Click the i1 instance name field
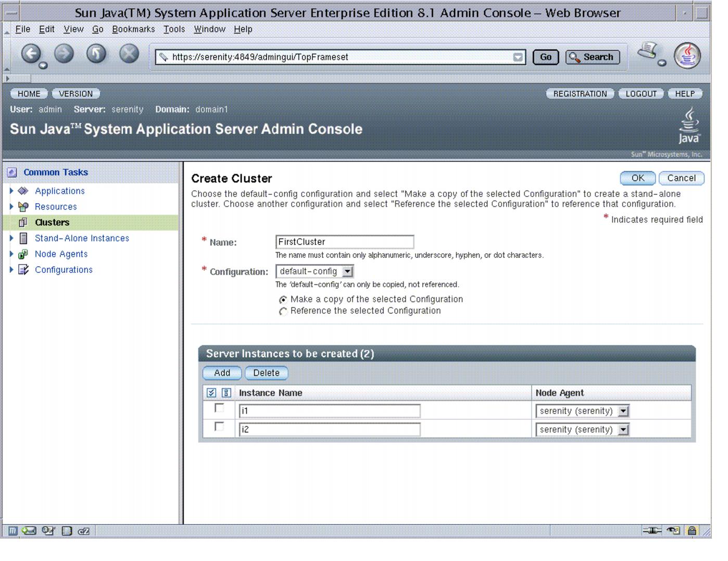 click(330, 411)
